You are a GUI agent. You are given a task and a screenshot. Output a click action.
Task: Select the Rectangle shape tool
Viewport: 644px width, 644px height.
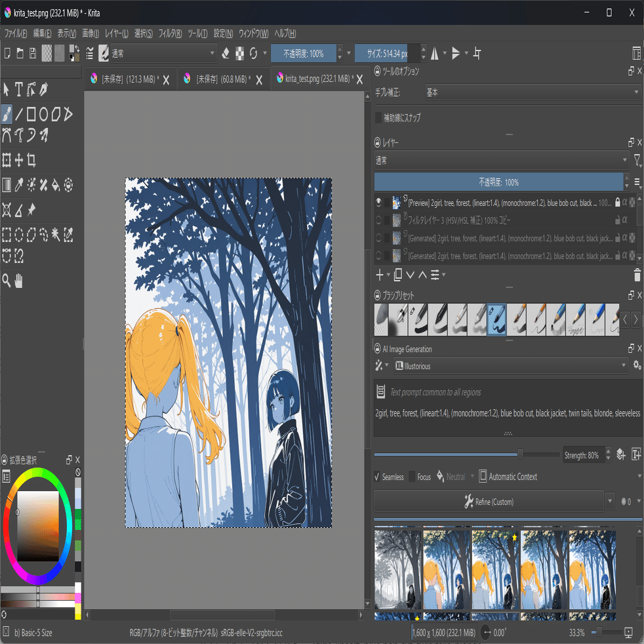(x=31, y=114)
